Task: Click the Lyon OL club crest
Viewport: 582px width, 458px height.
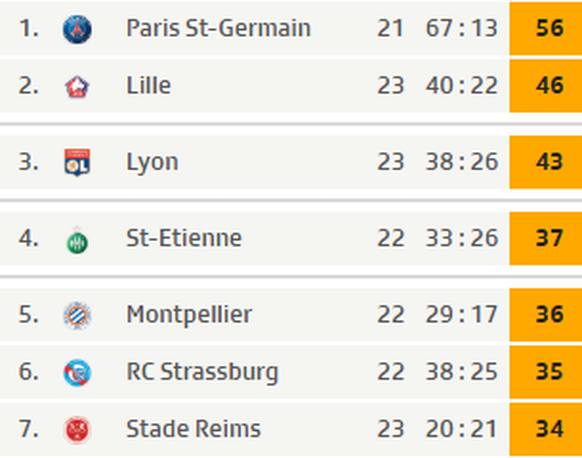Action: pyautogui.click(x=77, y=163)
